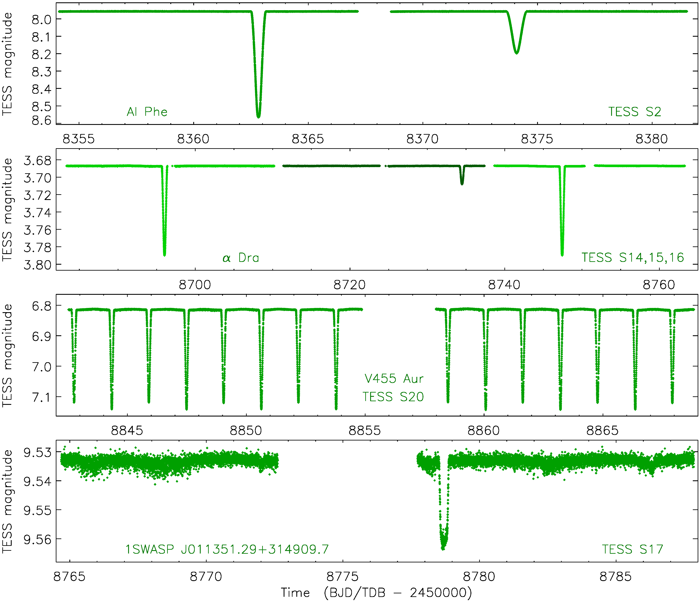This screenshot has height=601, width=700.
Task: Click the TESS S2 sector label
Action: 634,112
